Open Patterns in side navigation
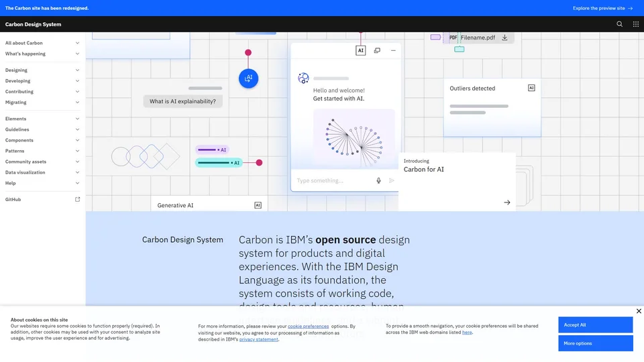This screenshot has height=362, width=644. (x=43, y=151)
